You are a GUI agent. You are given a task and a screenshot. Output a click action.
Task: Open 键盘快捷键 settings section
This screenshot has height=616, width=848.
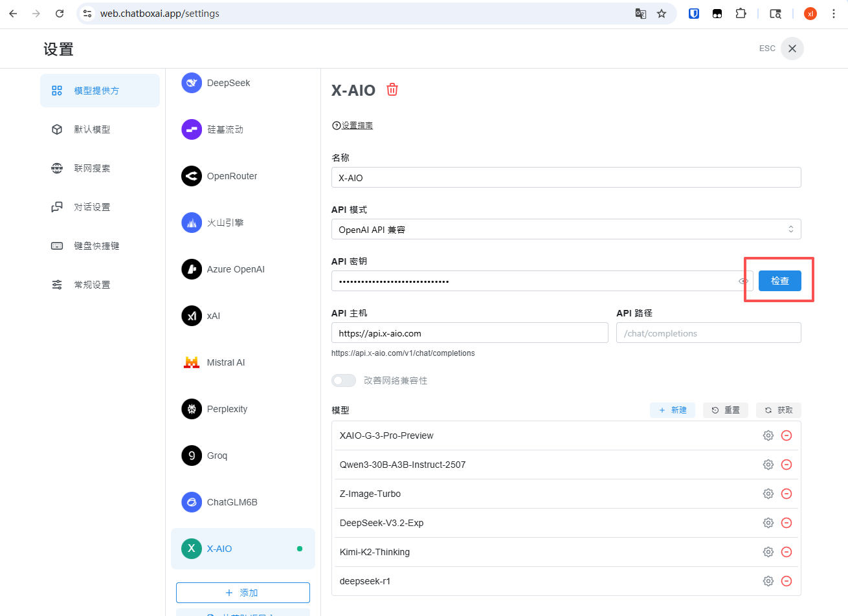tap(100, 246)
